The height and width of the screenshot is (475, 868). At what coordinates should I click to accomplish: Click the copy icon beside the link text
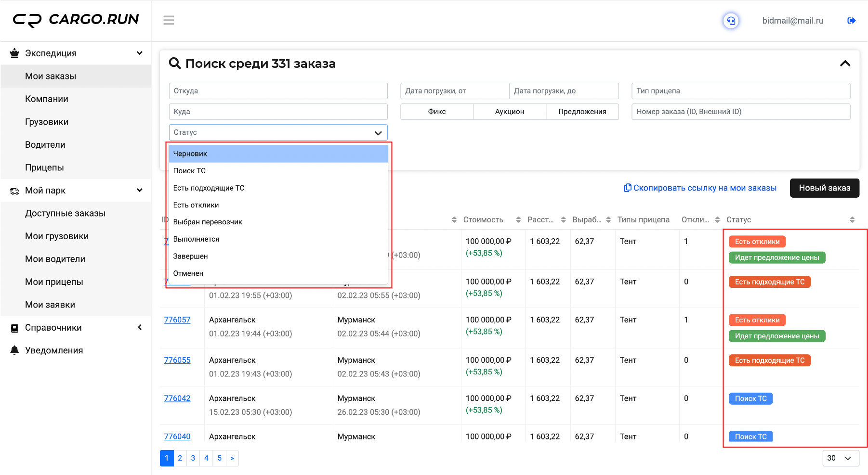628,188
